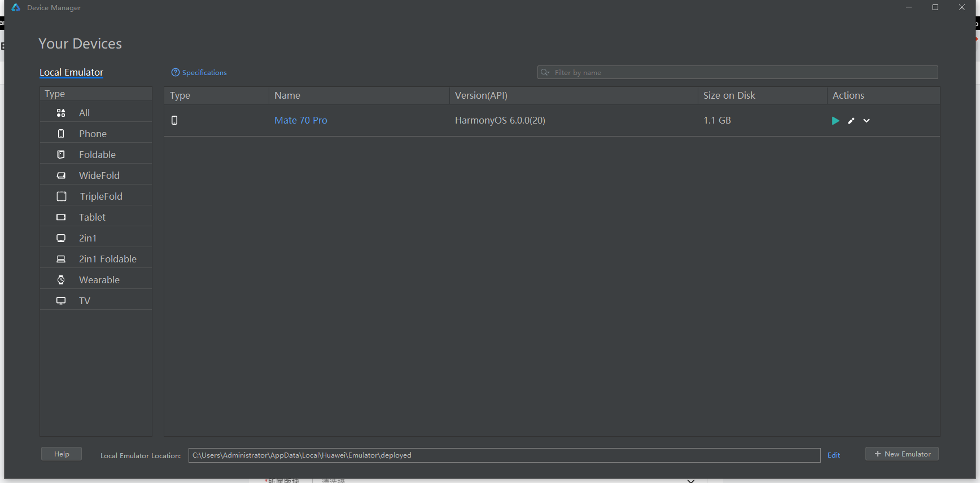Start the Mate 70 Pro emulator
The height and width of the screenshot is (483, 980).
coord(835,121)
